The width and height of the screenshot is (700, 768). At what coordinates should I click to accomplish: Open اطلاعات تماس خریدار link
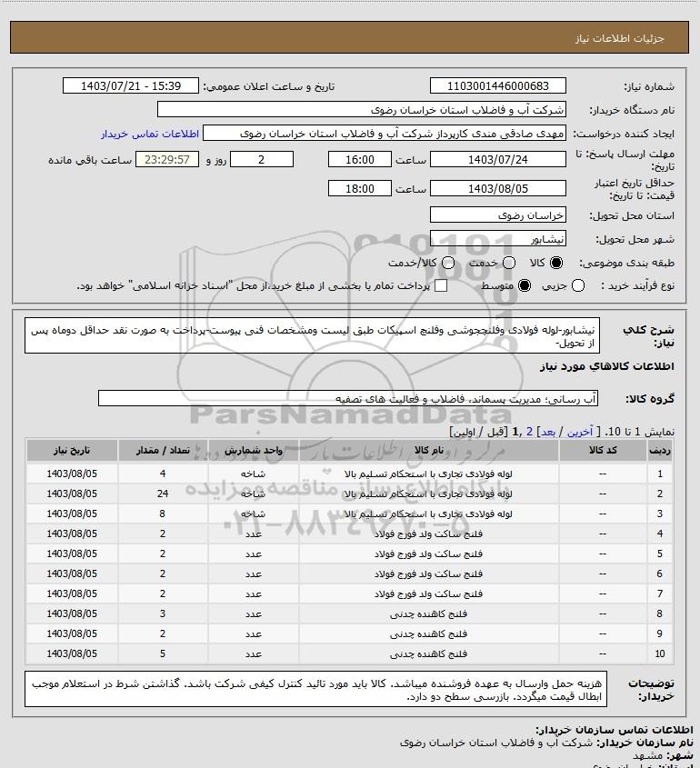pyautogui.click(x=150, y=134)
